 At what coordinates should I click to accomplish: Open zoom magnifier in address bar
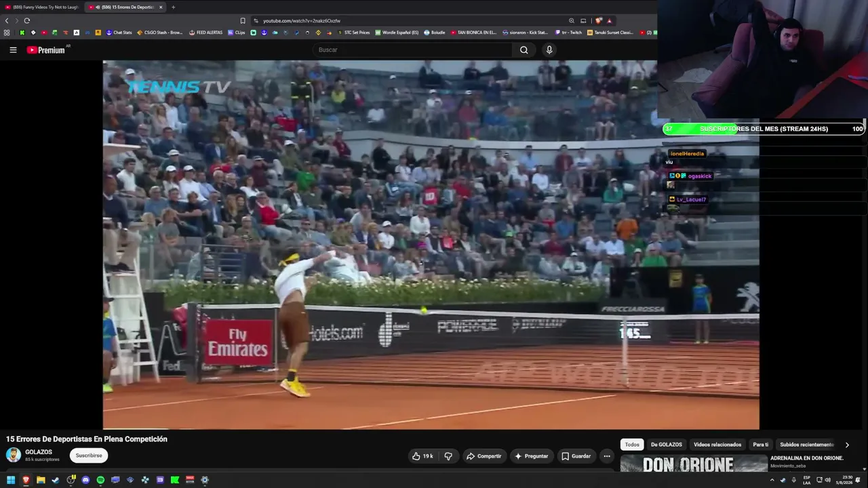click(572, 21)
